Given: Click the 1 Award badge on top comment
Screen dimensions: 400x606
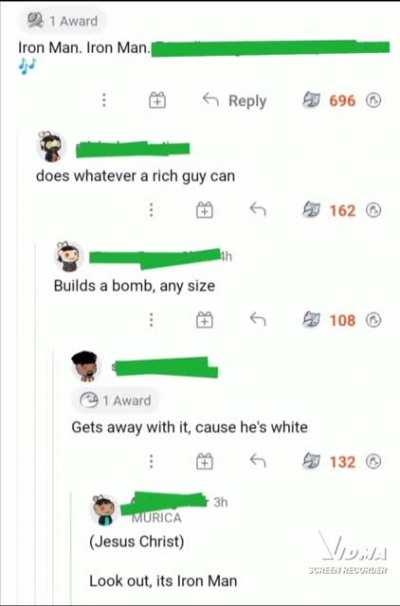Looking at the screenshot, I should tap(62, 21).
